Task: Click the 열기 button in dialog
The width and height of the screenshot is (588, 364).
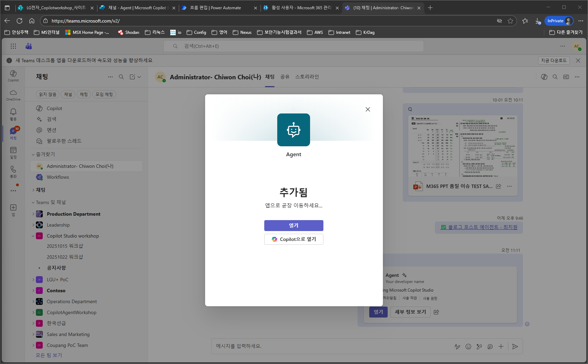Action: pos(294,226)
